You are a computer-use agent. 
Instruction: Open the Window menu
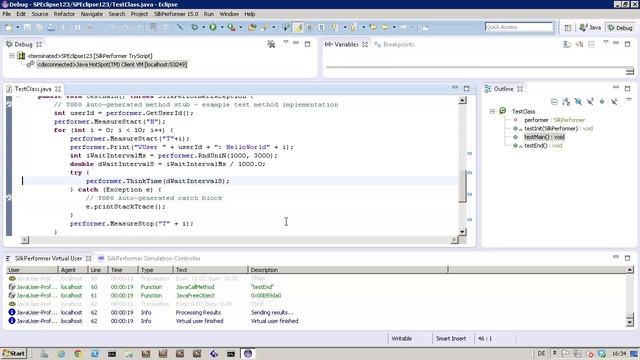pos(229,14)
